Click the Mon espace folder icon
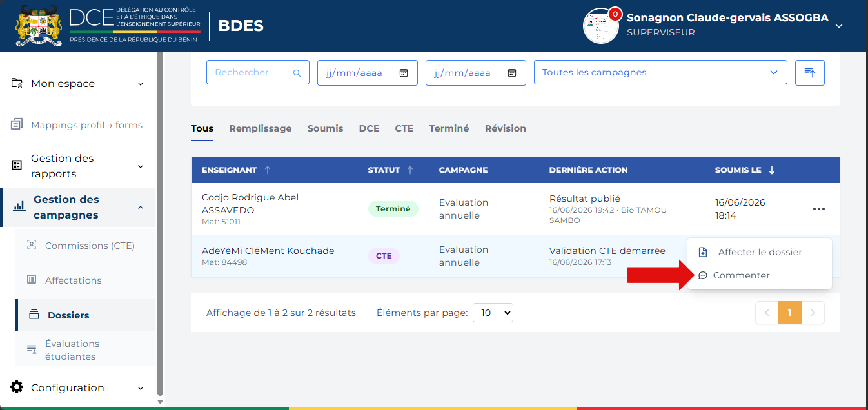Viewport: 868px width, 410px height. pyautogui.click(x=17, y=83)
